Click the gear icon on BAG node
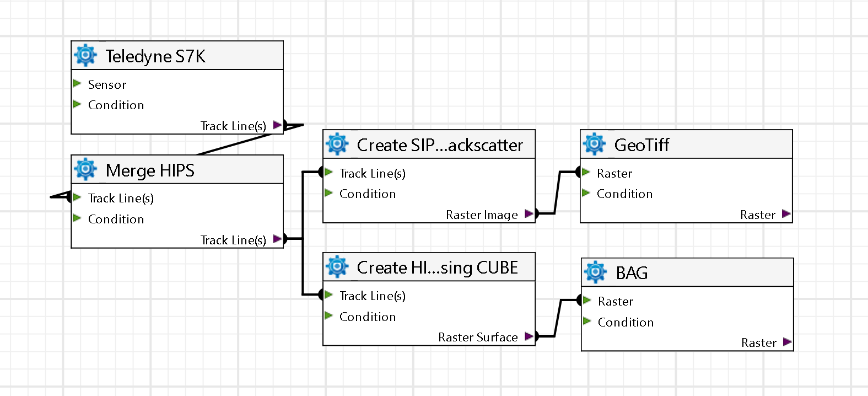Viewport: 868px width, 396px height. click(595, 272)
